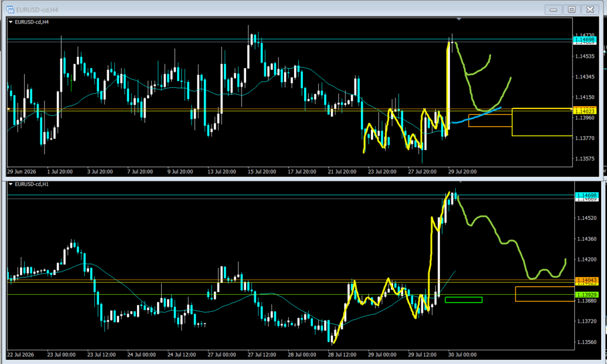The image size is (607, 364).
Task: Click the 1.14520 price on H1 scale
Action: pos(587,218)
